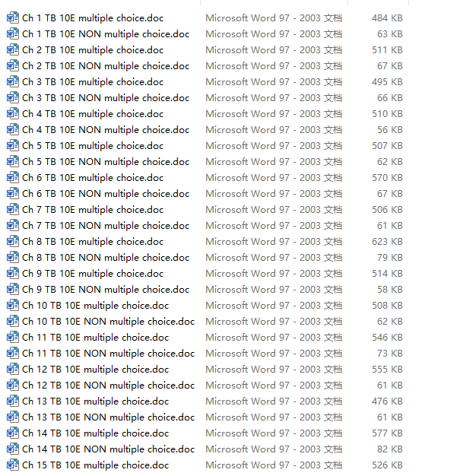The height and width of the screenshot is (476, 460).
Task: Click Word icon of Ch 2 NON multiple choice.doc
Action: 12,65
